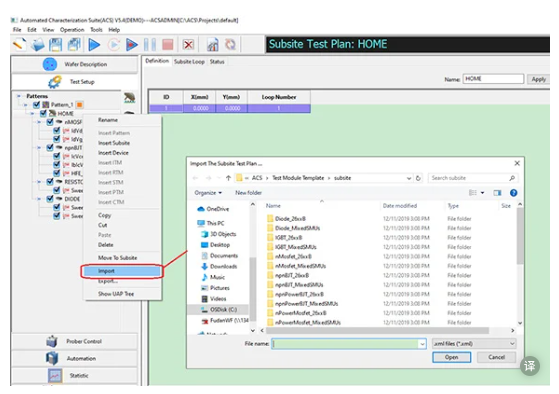
Task: Click the file list vertical scrollbar
Action: [x=520, y=264]
